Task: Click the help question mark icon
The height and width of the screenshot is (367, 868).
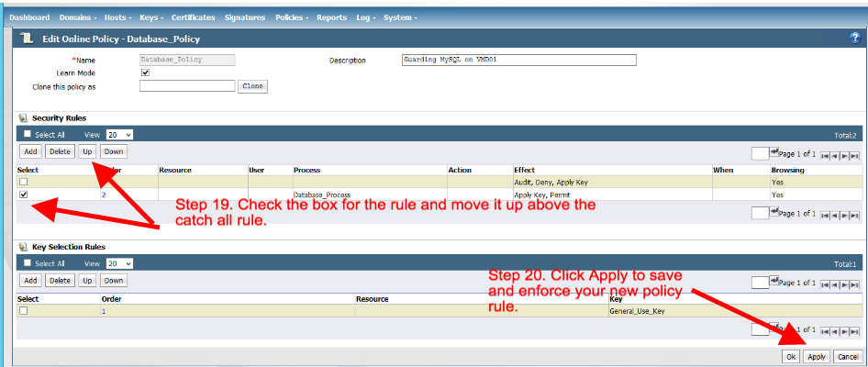Action: [x=854, y=39]
